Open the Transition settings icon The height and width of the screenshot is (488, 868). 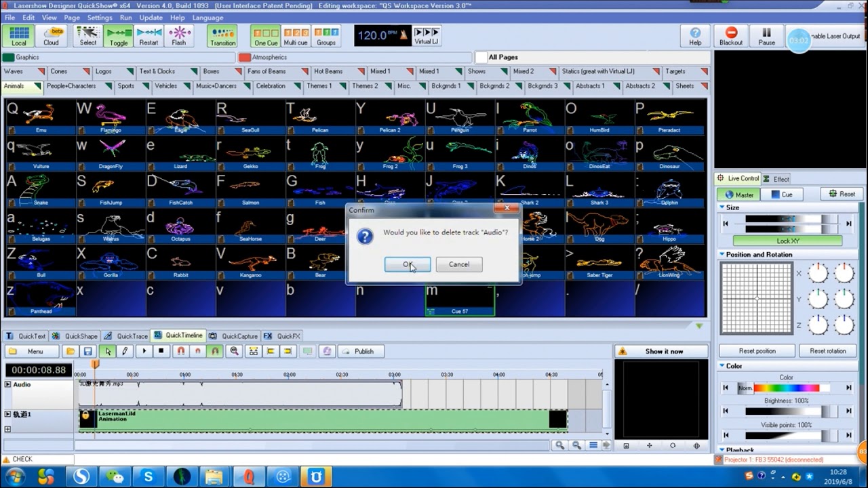coord(222,36)
